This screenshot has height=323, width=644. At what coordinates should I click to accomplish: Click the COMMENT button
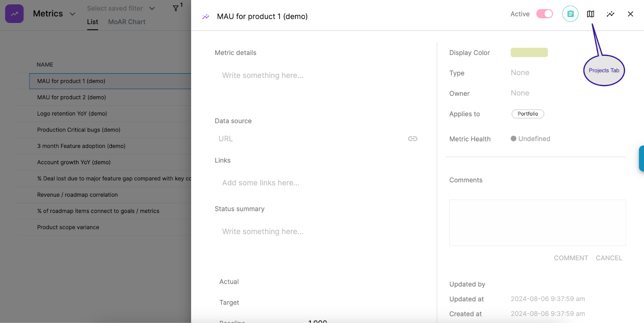point(571,258)
